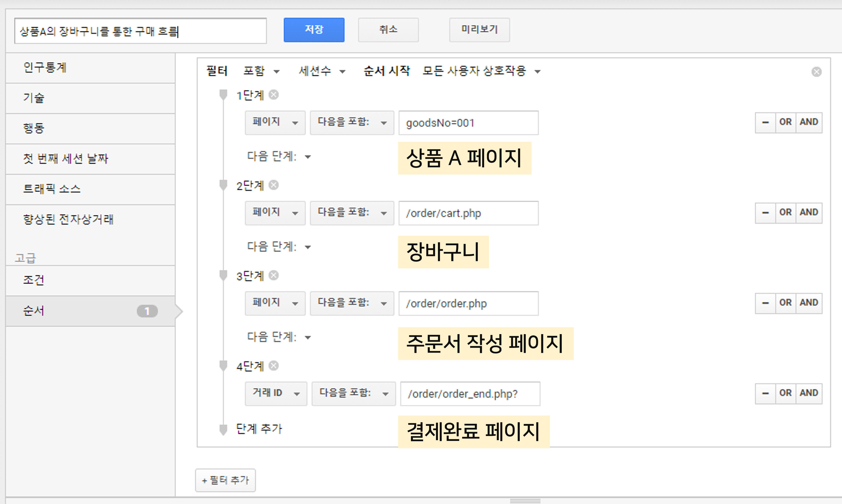The width and height of the screenshot is (842, 504).
Task: Expand 거래 ID dimension dropdown in step 4
Action: point(276,393)
